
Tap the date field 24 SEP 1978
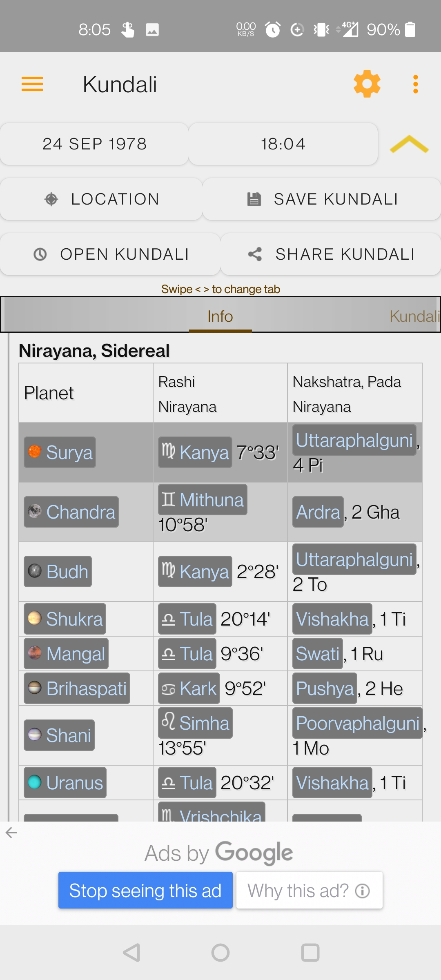(x=94, y=144)
